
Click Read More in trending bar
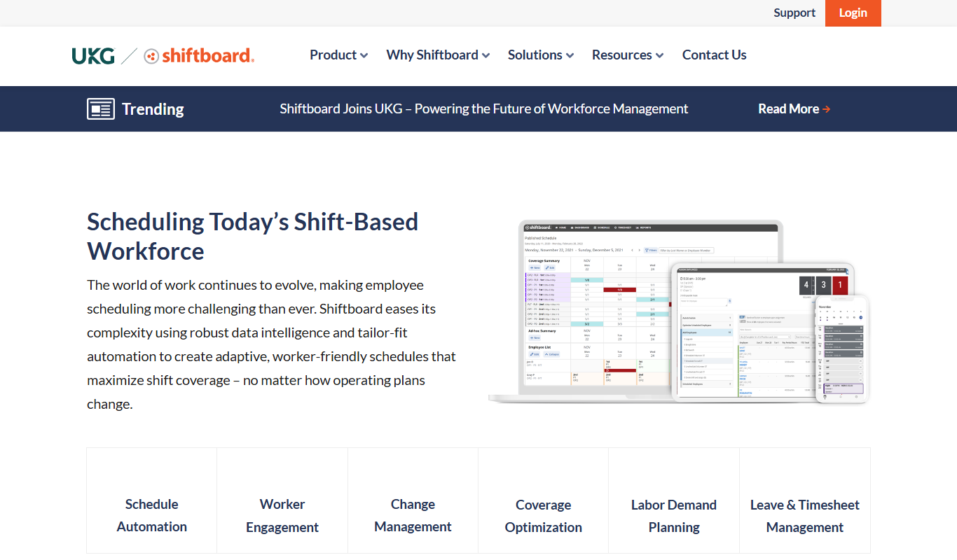[x=794, y=108]
